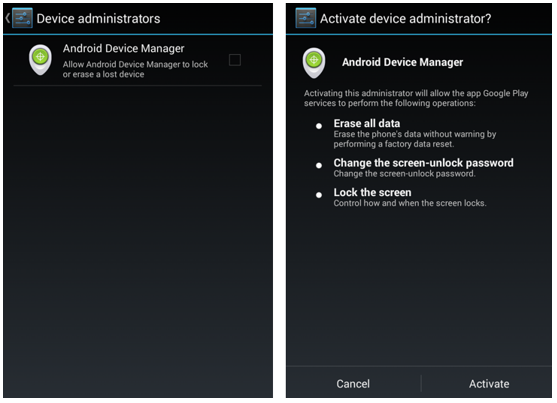Click the bold 'Android Device Manager' name in dialog
Image resolution: width=557 pixels, height=403 pixels.
point(402,62)
